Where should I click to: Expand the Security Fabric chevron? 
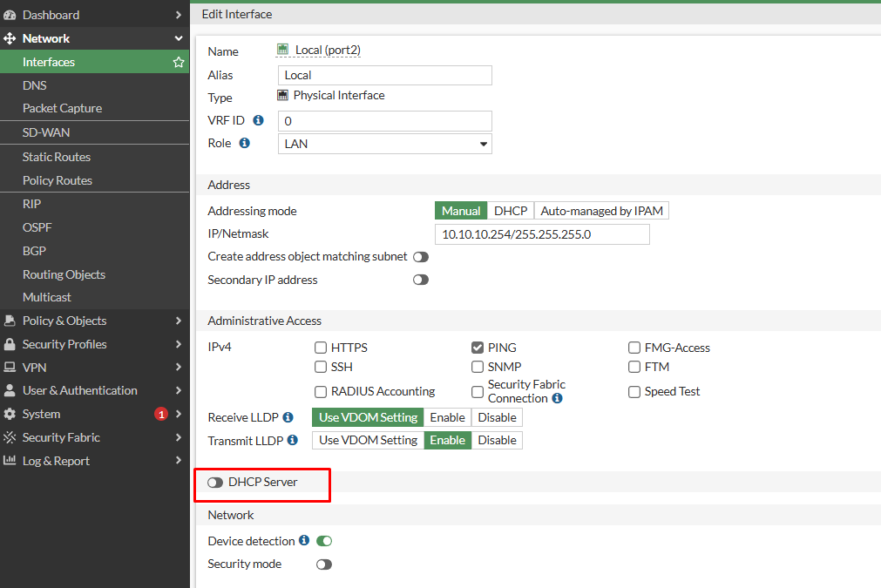coord(179,437)
